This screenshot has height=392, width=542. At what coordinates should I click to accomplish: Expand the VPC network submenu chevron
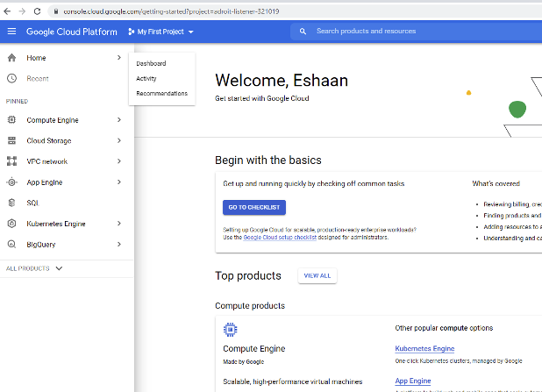pyautogui.click(x=119, y=161)
